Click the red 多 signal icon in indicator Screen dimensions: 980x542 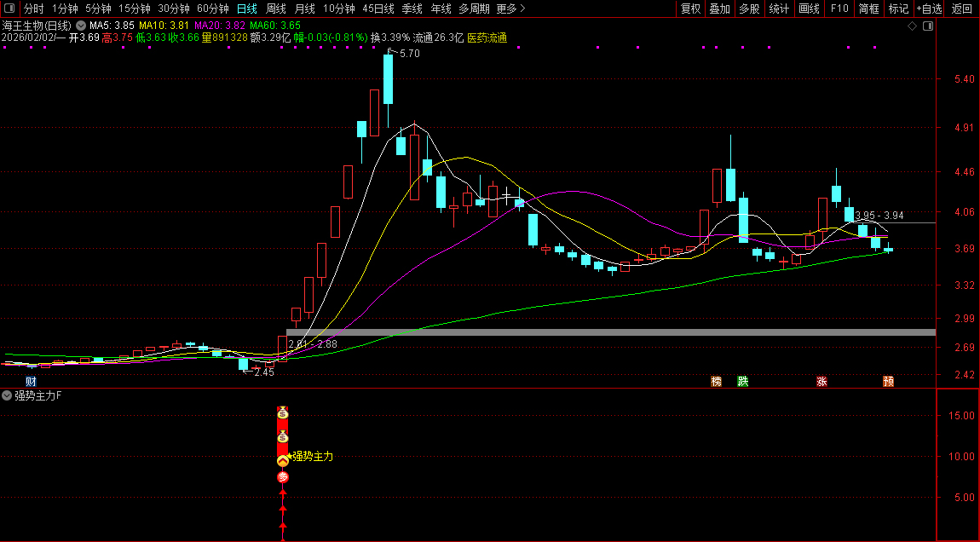click(283, 477)
